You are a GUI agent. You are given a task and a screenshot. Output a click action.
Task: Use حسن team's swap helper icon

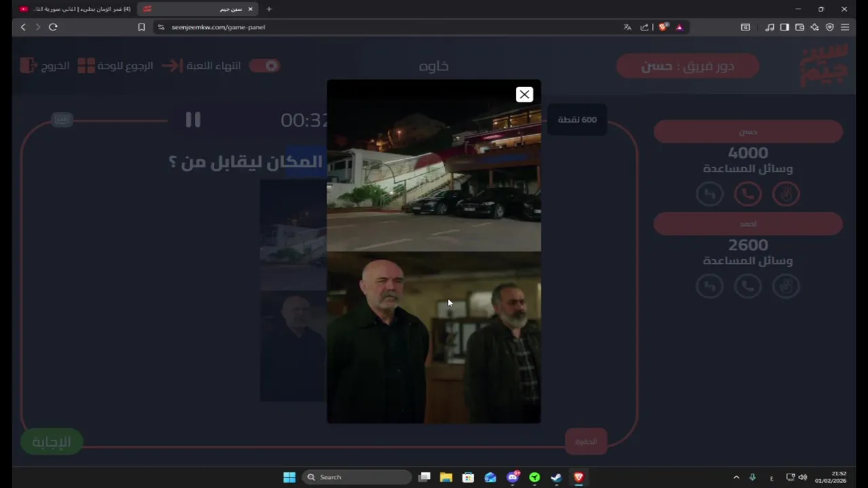tap(710, 194)
